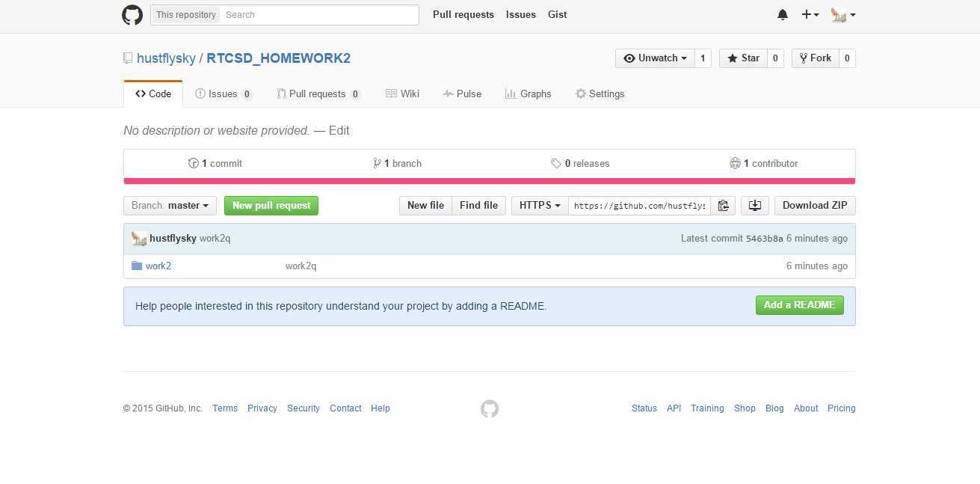Switch to the repository Issues tab
Image resolution: width=980 pixels, height=484 pixels.
pyautogui.click(x=224, y=94)
